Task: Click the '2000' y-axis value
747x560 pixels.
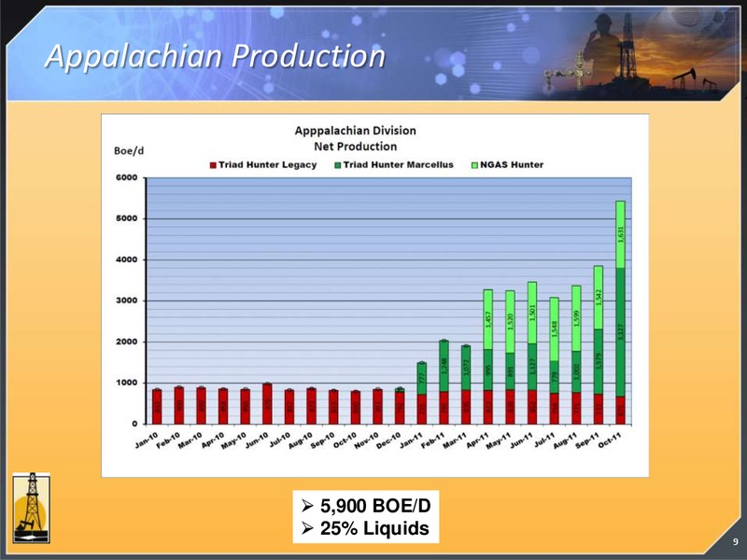Action: (x=126, y=342)
